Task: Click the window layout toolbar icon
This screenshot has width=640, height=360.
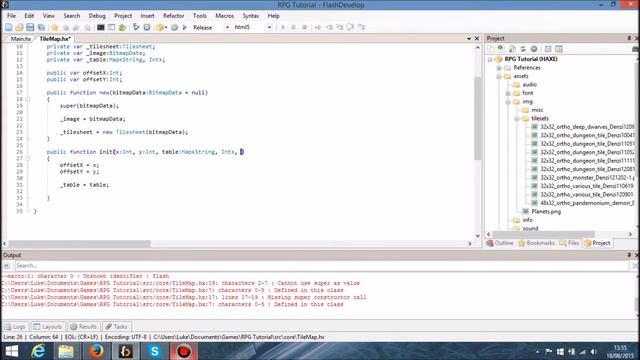Action: (111, 27)
